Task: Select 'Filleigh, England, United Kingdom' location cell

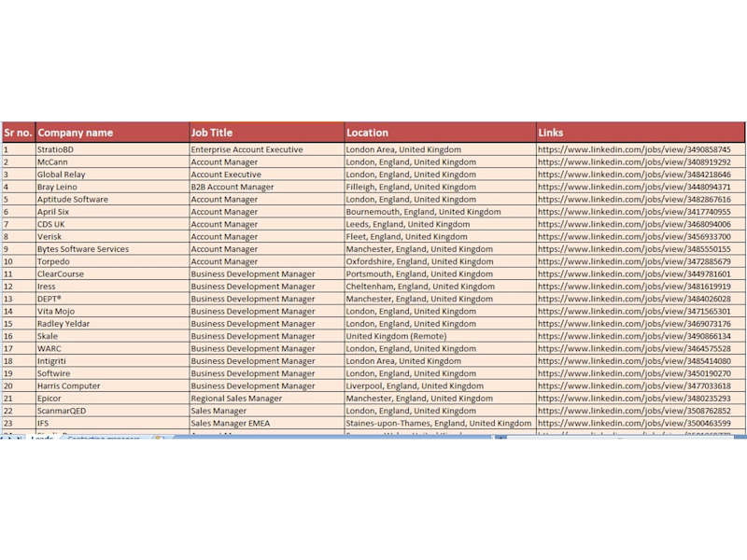Action: pyautogui.click(x=440, y=187)
